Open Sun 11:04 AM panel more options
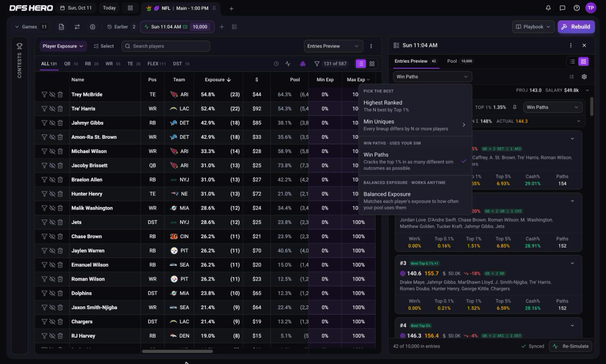 571,45
